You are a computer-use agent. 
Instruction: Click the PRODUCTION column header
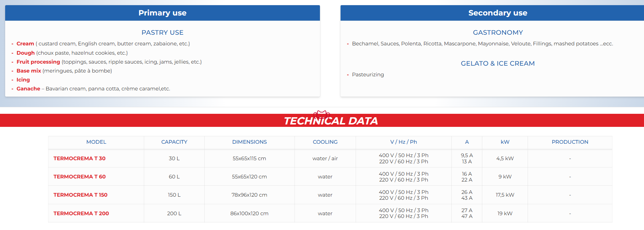pos(570,142)
